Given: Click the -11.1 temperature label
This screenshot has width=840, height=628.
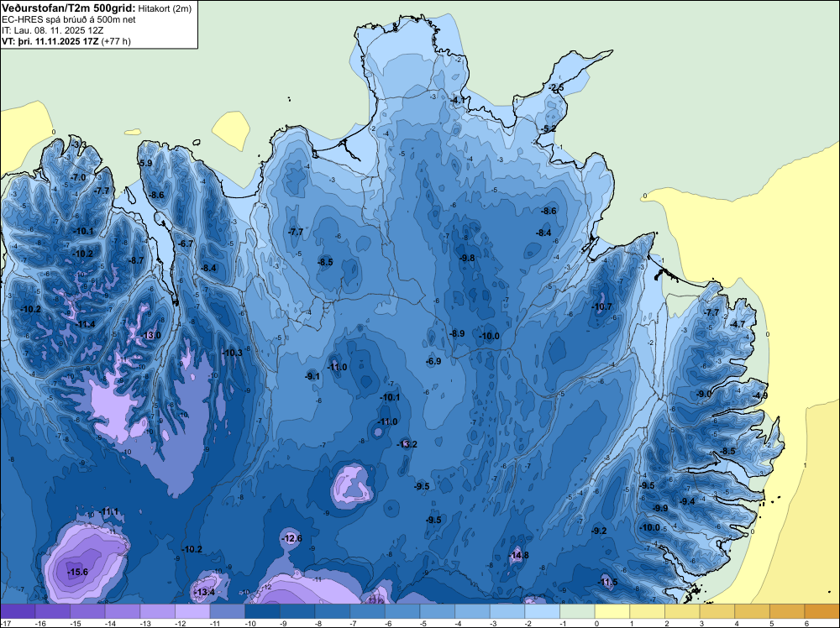Looking at the screenshot, I should pyautogui.click(x=108, y=512).
